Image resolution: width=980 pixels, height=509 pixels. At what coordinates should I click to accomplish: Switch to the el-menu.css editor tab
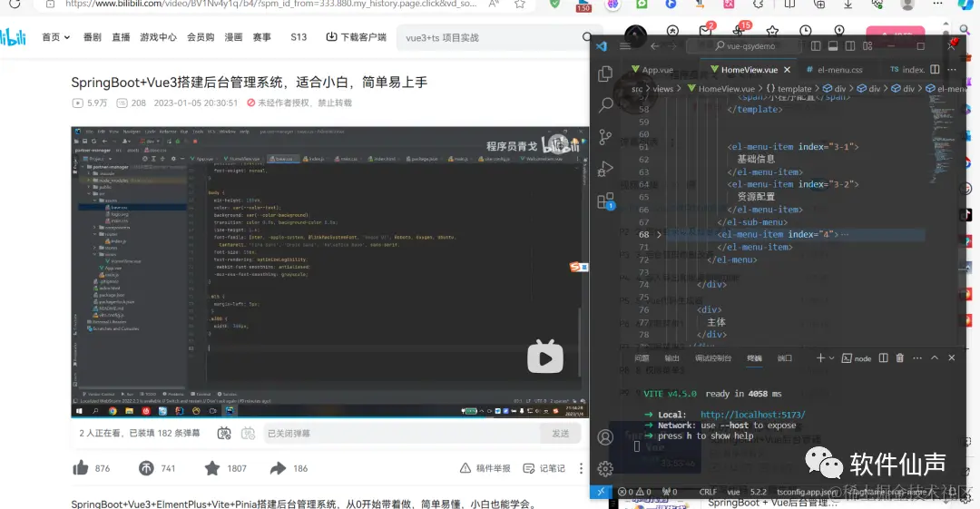pyautogui.click(x=835, y=69)
